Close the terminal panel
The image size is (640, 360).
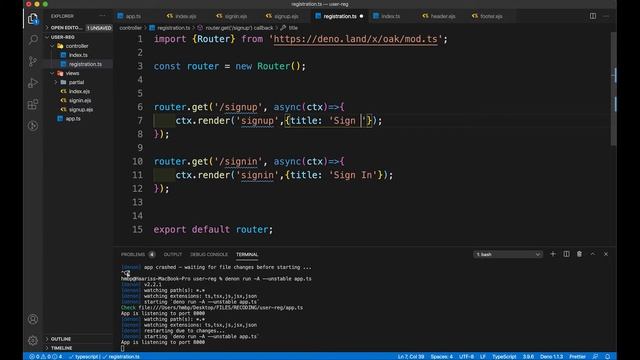[x=606, y=254]
